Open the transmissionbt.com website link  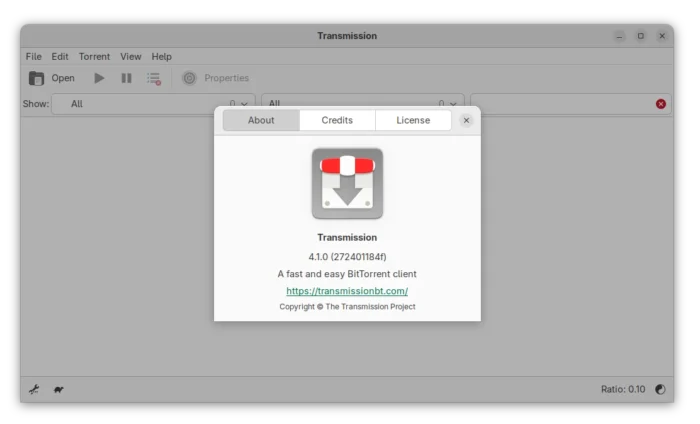click(347, 291)
